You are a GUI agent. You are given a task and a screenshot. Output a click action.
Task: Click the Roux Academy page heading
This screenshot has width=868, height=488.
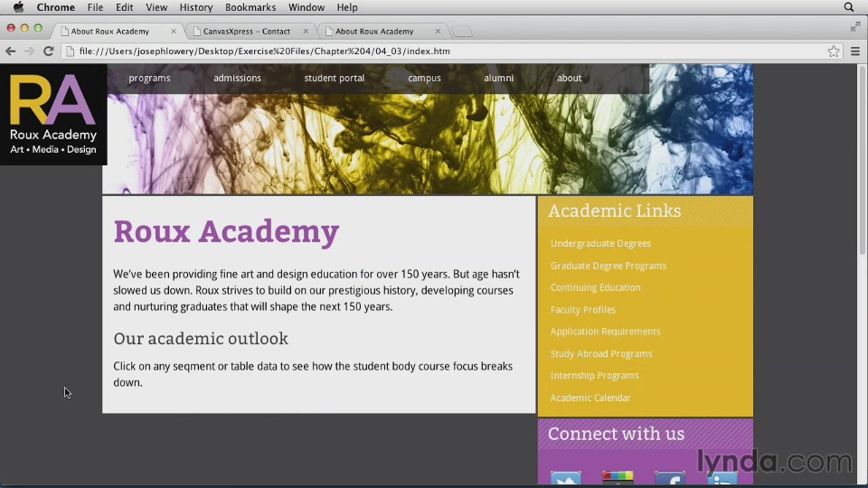click(x=226, y=231)
